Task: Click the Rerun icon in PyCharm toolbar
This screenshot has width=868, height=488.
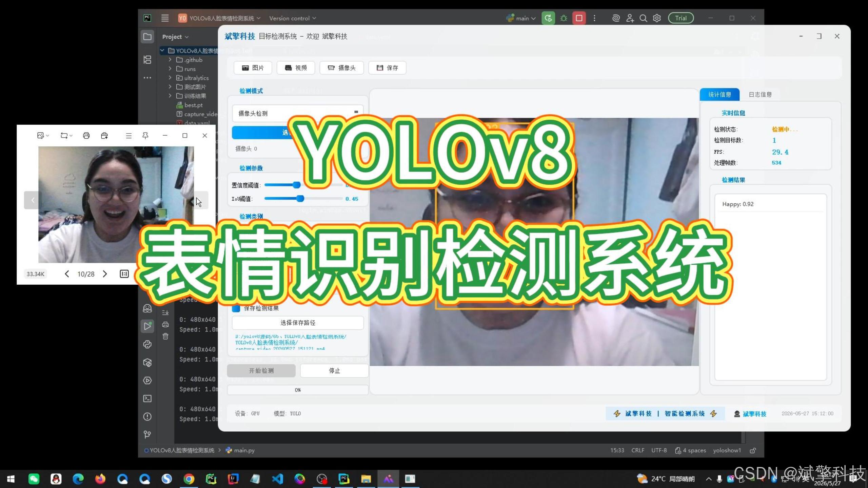Action: coord(548,18)
